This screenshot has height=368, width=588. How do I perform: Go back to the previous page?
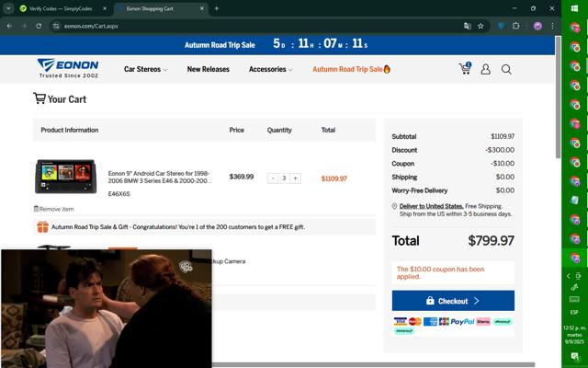(x=9, y=26)
